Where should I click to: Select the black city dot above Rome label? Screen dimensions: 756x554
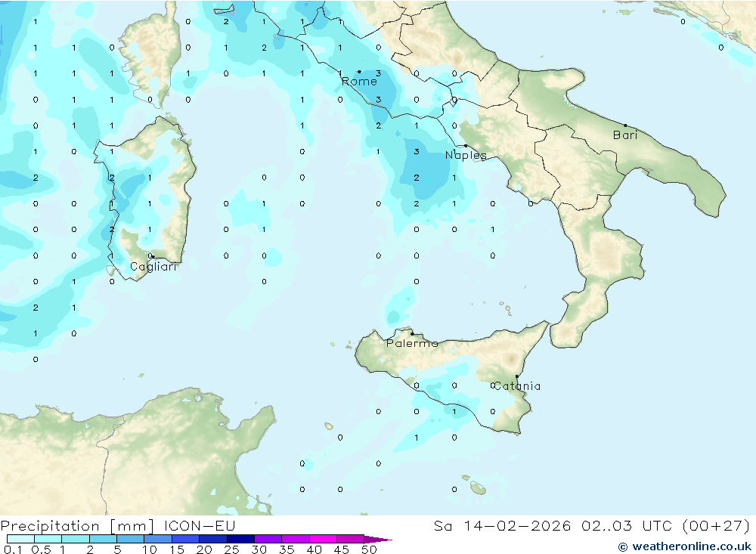359,72
